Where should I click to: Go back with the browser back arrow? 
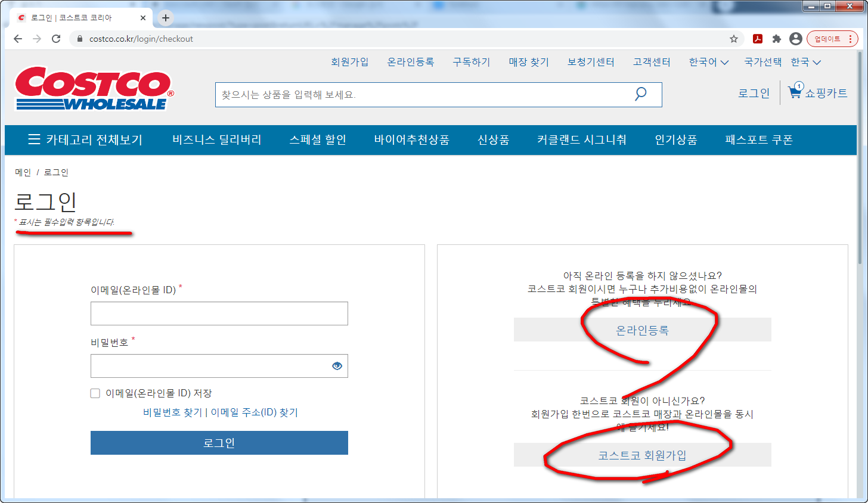coord(18,39)
